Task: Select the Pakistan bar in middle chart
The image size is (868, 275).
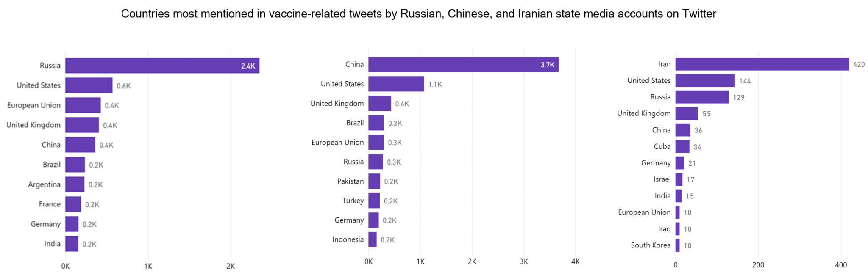Action: point(374,181)
